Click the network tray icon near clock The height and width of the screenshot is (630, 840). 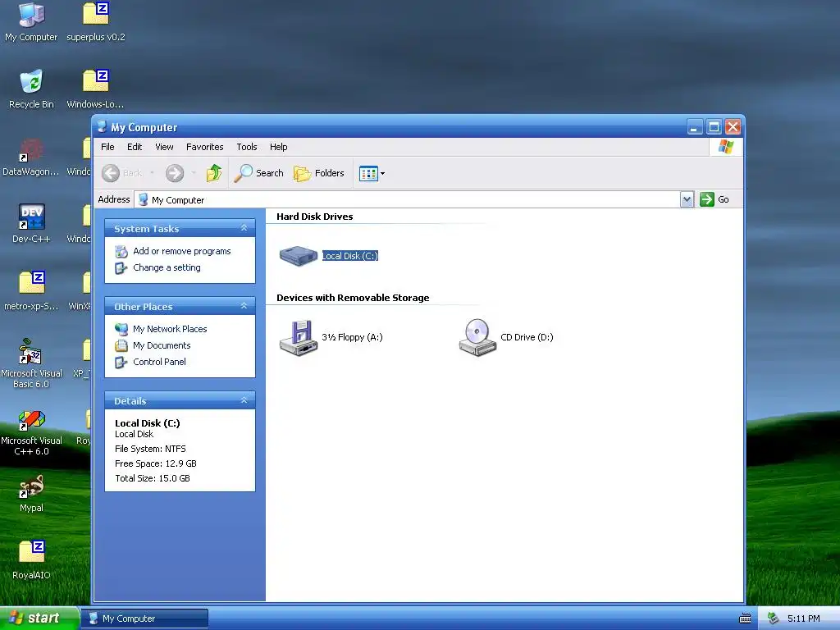773,619
